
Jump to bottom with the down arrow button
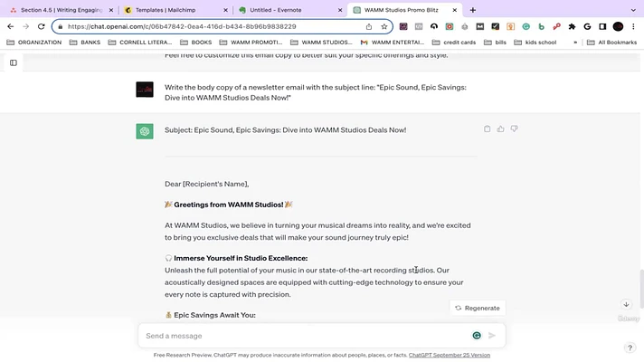point(626,304)
